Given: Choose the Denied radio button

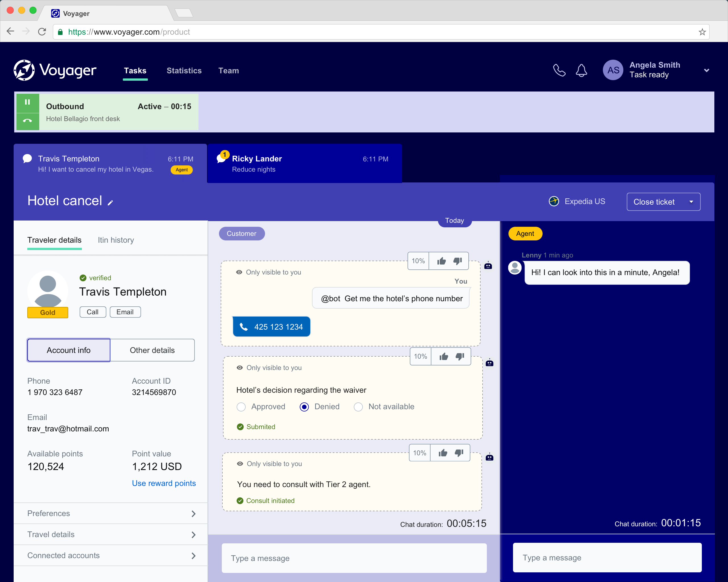Looking at the screenshot, I should pyautogui.click(x=304, y=407).
